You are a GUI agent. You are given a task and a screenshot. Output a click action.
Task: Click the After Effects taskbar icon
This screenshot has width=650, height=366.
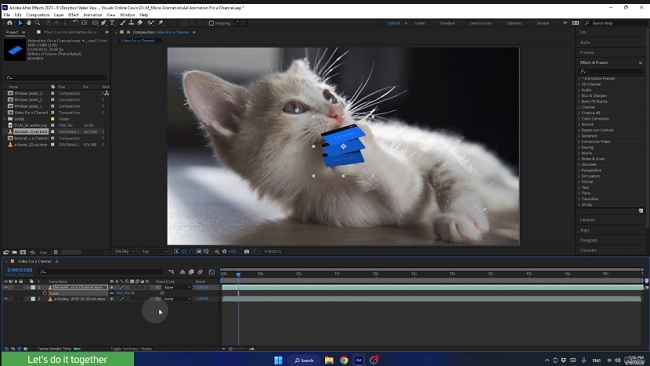tap(359, 360)
